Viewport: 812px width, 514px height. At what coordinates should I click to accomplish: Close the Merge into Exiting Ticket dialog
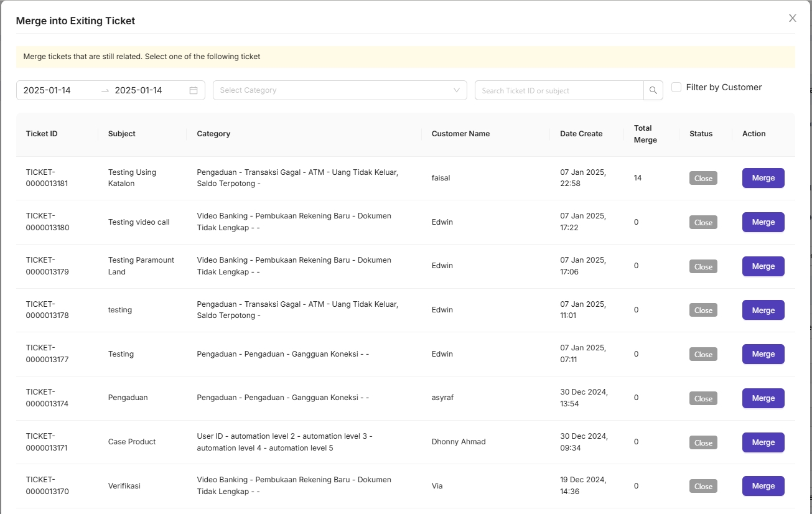pos(792,18)
